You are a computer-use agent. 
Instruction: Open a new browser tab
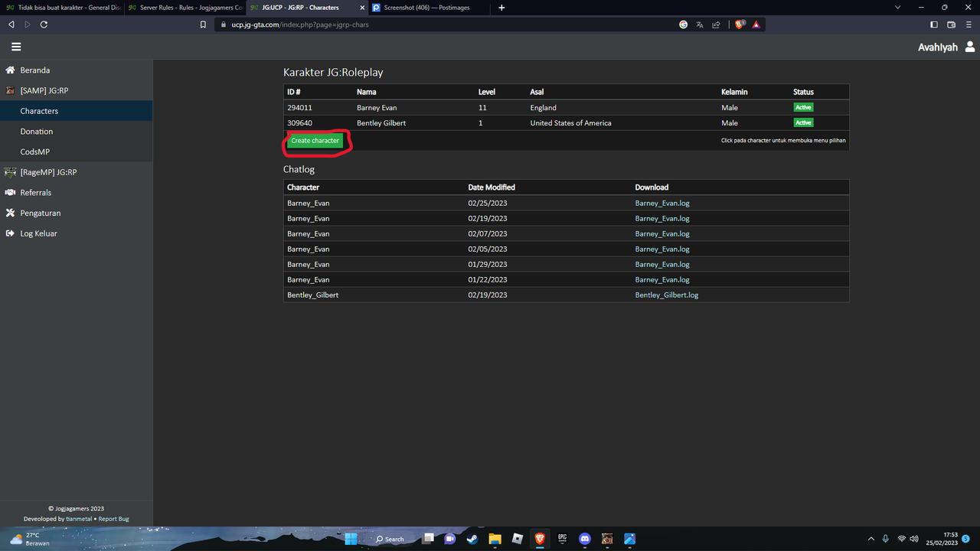[x=501, y=8]
